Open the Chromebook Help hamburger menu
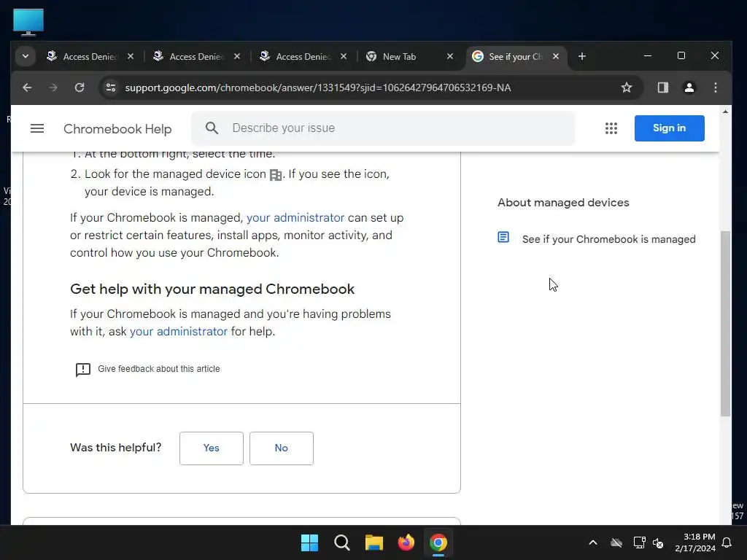Screen dimensions: 747x560 click(x=37, y=128)
